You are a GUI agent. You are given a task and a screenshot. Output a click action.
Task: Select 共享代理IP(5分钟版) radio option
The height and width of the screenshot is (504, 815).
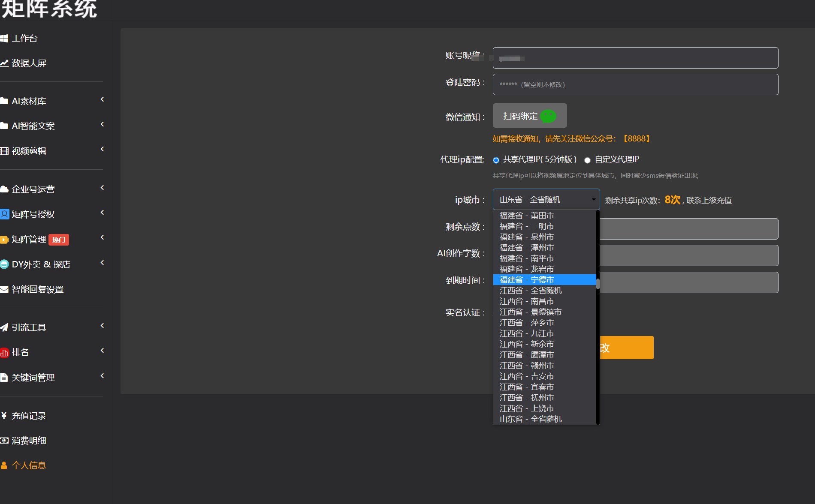(x=496, y=160)
